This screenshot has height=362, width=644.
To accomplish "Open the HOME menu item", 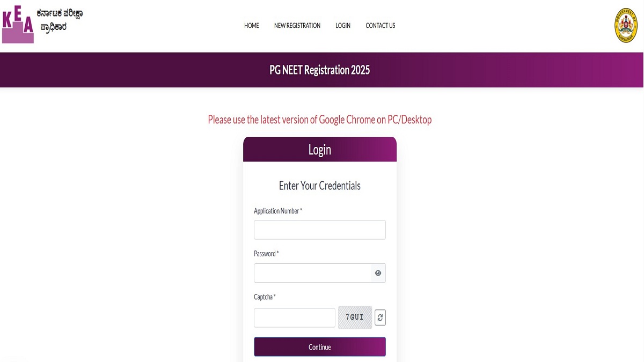I will pos(252,26).
